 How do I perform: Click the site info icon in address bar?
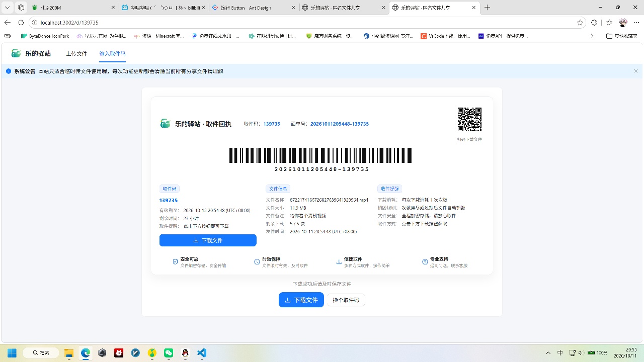(35, 23)
